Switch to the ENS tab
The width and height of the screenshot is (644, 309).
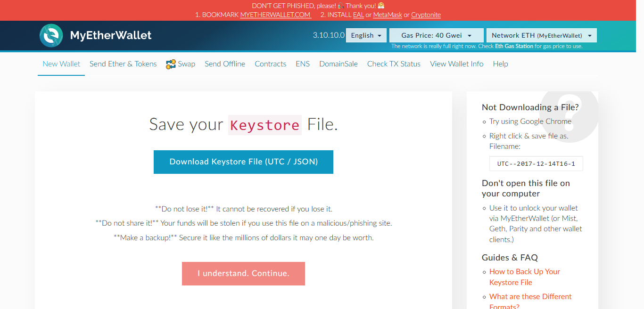(303, 64)
